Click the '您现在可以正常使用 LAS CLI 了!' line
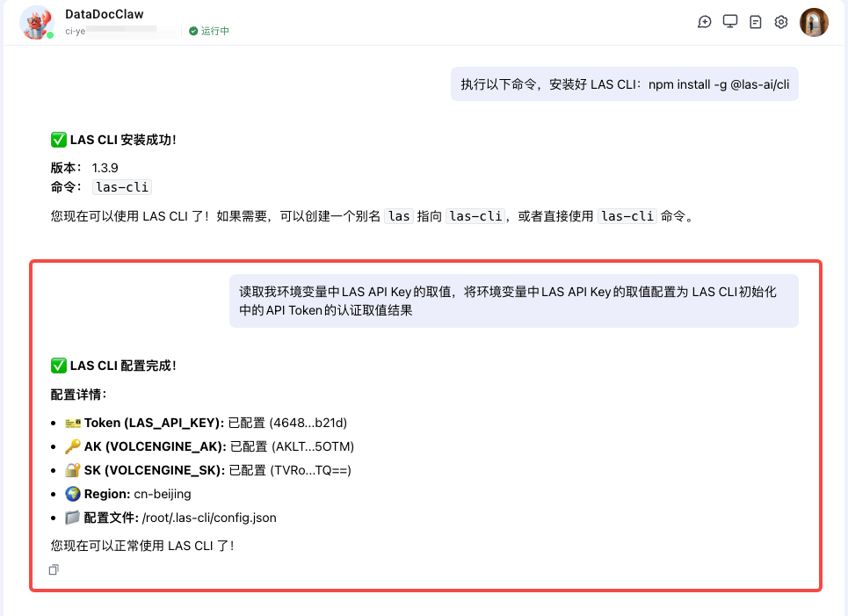This screenshot has height=616, width=848. 142,546
